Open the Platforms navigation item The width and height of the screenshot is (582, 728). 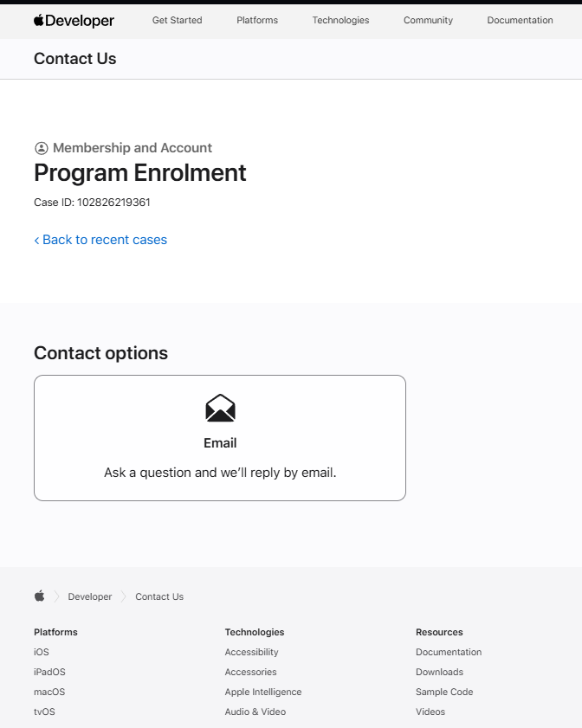(257, 21)
